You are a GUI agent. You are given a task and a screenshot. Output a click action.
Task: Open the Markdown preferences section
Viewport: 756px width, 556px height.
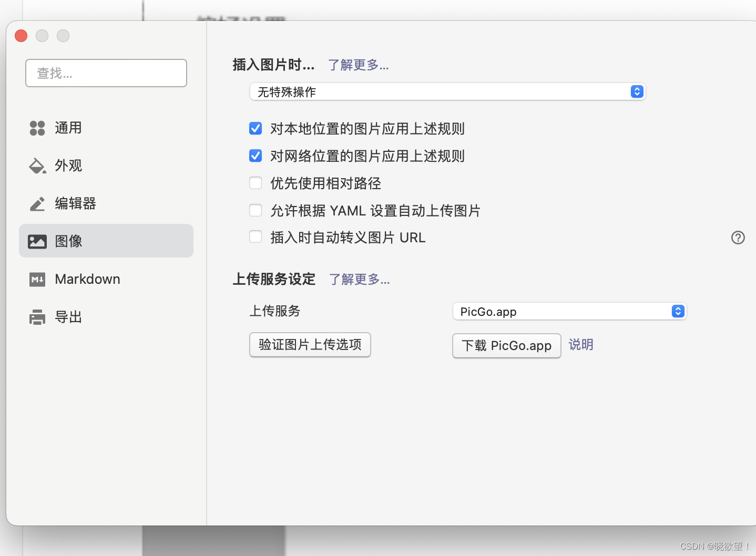106,279
